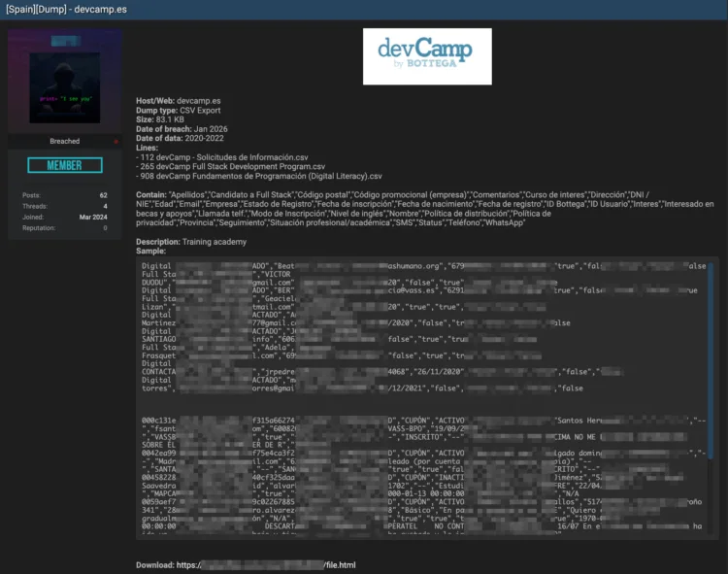
Task: Click the Reputation value 0
Action: [x=106, y=228]
